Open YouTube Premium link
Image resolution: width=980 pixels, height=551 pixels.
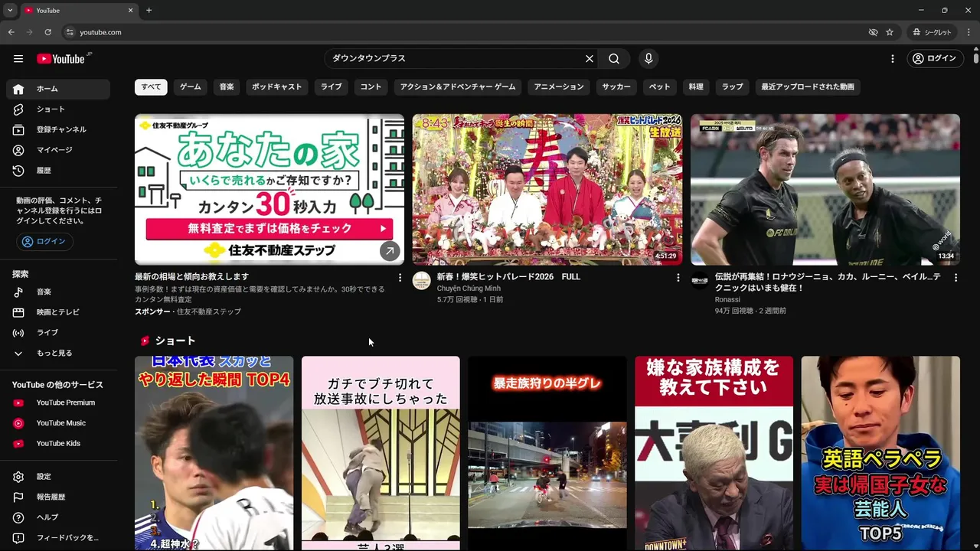pos(58,403)
